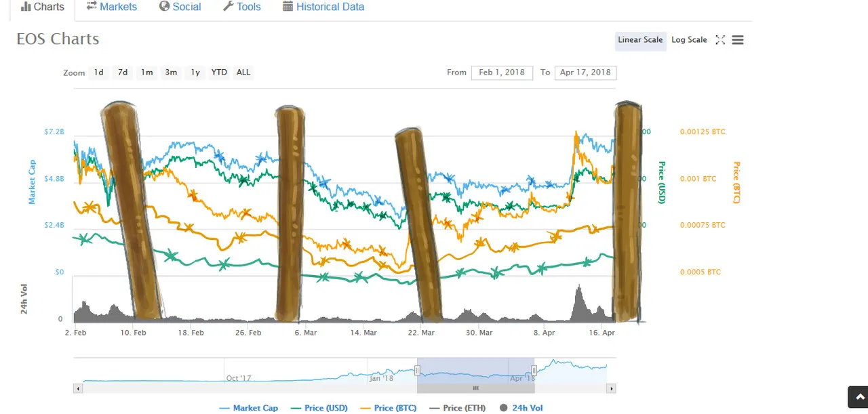Click navigator scrollbar right arrow
The height and width of the screenshot is (414, 868).
point(611,388)
